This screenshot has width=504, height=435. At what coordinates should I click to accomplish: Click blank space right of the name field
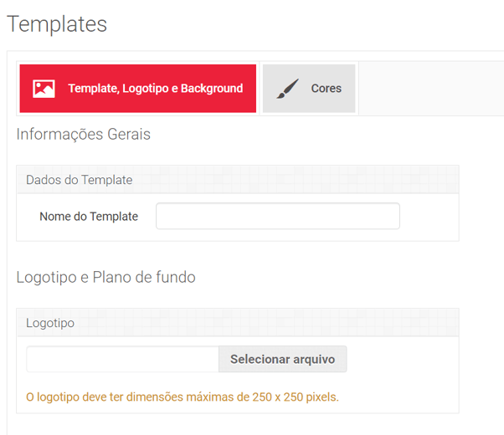pyautogui.click(x=429, y=217)
